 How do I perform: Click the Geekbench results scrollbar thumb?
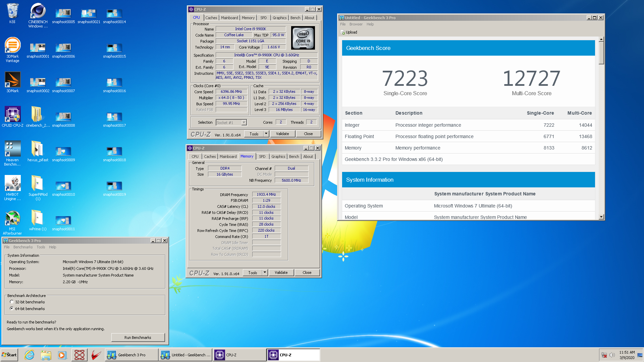601,53
